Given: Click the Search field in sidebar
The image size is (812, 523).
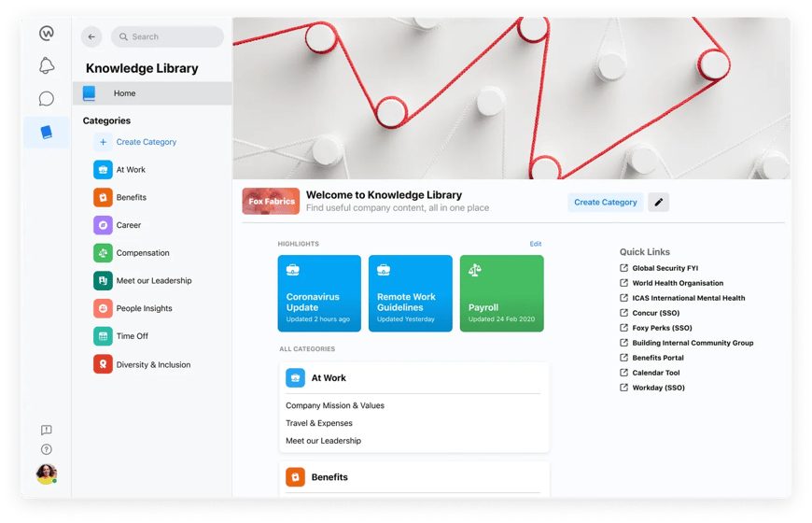Looking at the screenshot, I should click(167, 36).
